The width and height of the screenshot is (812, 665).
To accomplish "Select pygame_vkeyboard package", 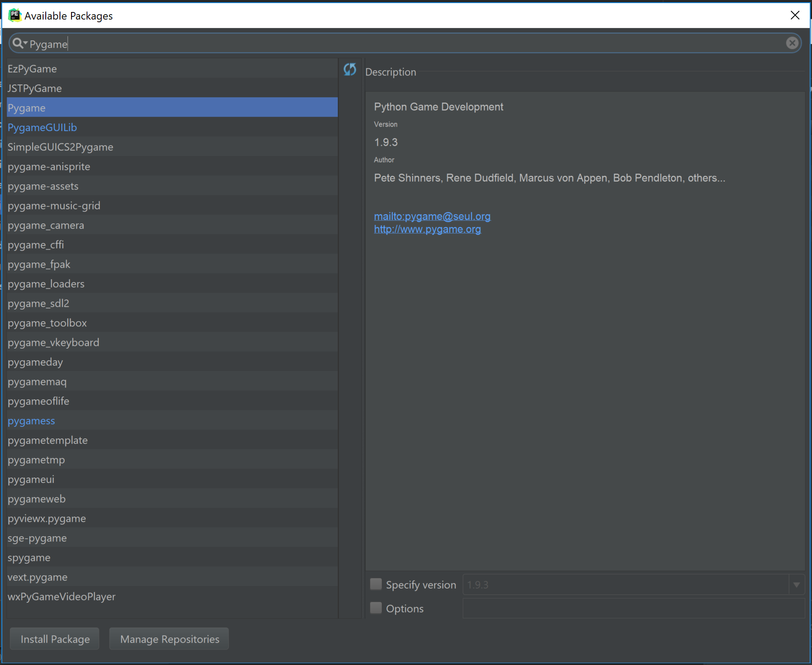I will coord(172,342).
